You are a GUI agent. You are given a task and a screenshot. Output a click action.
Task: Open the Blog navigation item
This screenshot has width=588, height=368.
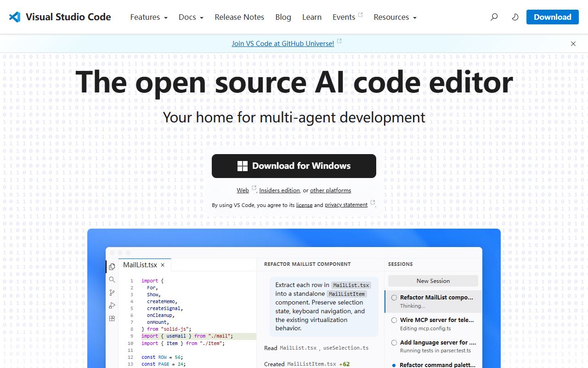[x=283, y=17]
